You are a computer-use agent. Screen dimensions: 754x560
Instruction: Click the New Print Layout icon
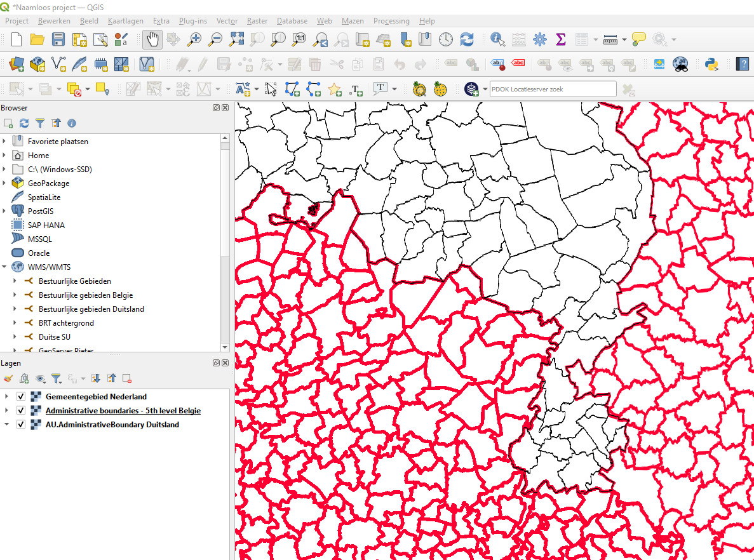[x=79, y=39]
